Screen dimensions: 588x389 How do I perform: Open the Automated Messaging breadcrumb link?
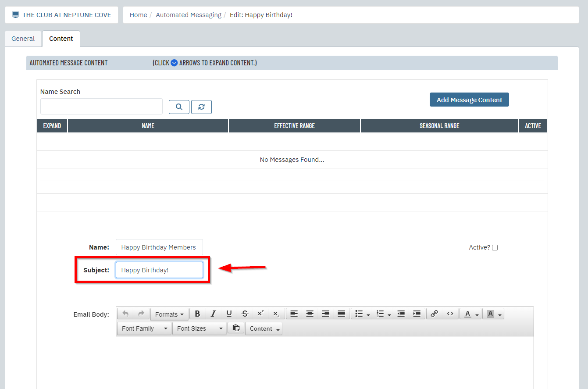pos(189,15)
